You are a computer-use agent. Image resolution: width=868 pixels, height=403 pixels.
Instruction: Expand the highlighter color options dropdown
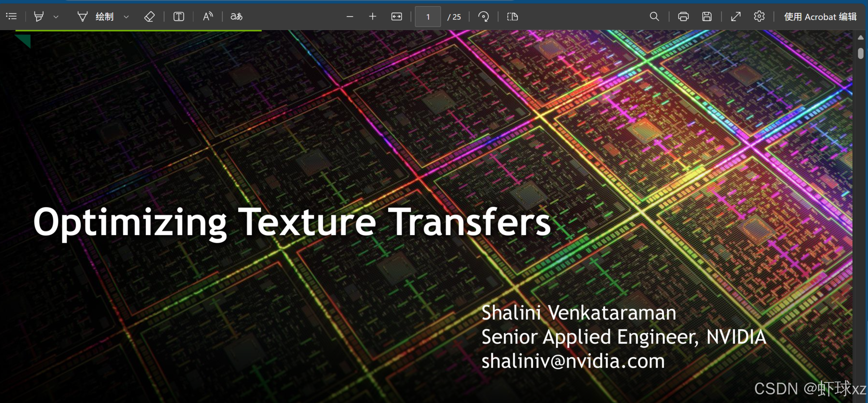tap(56, 17)
